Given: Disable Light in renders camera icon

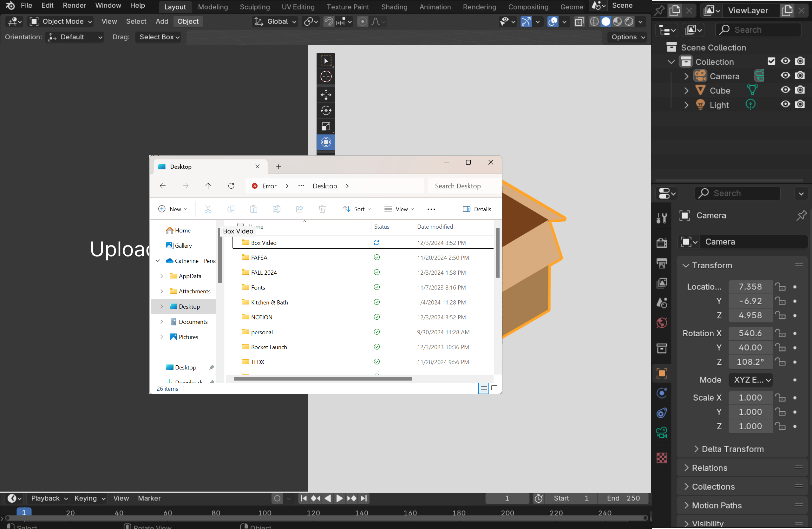Looking at the screenshot, I should pos(800,104).
